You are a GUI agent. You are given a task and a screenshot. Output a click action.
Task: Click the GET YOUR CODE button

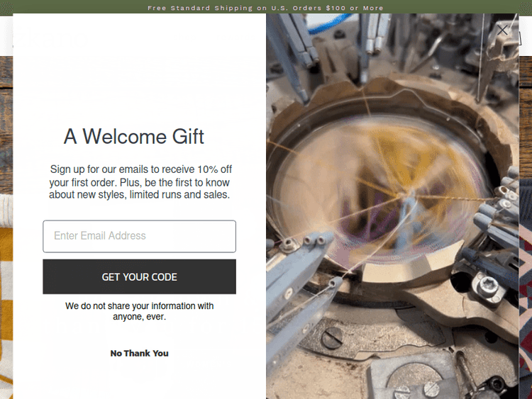[139, 276]
